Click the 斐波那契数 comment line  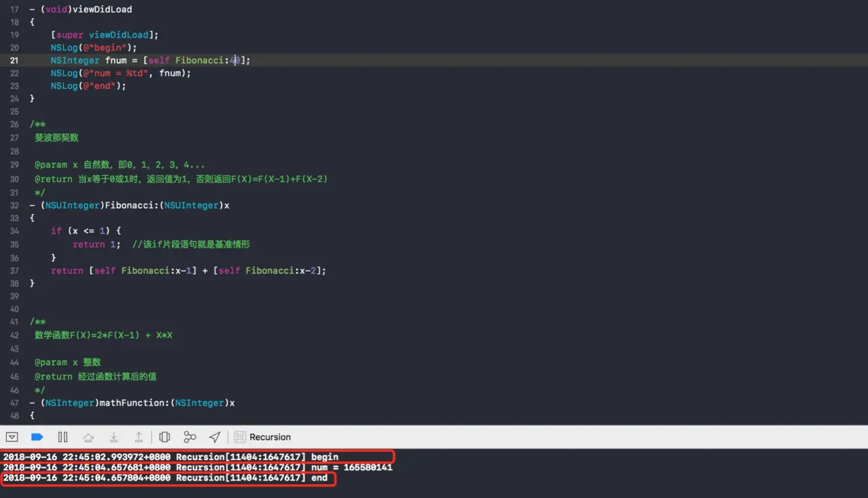click(57, 137)
